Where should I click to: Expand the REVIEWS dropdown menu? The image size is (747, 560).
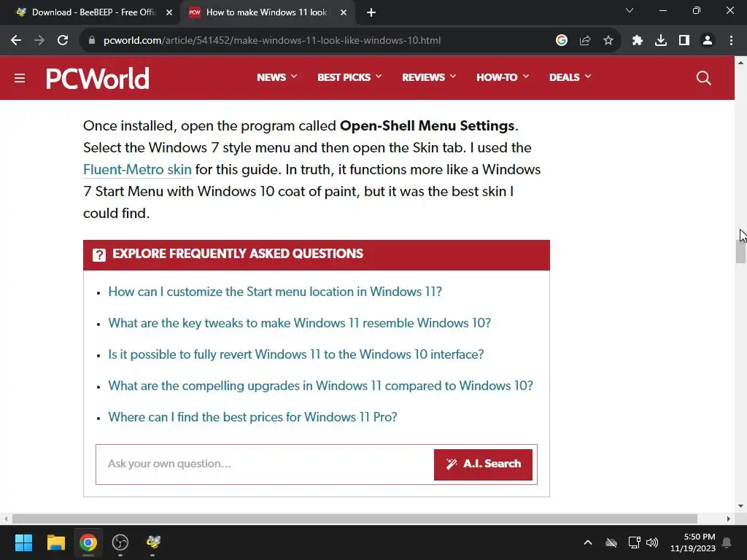429,77
